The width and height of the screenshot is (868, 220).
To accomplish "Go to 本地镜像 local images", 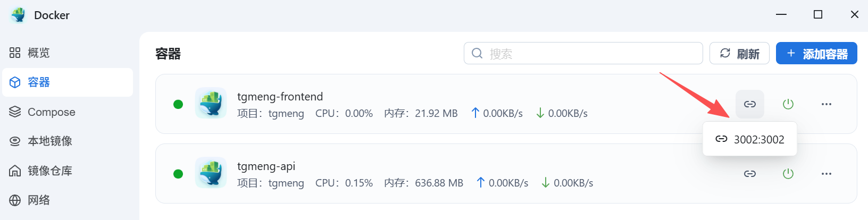I will coord(68,141).
